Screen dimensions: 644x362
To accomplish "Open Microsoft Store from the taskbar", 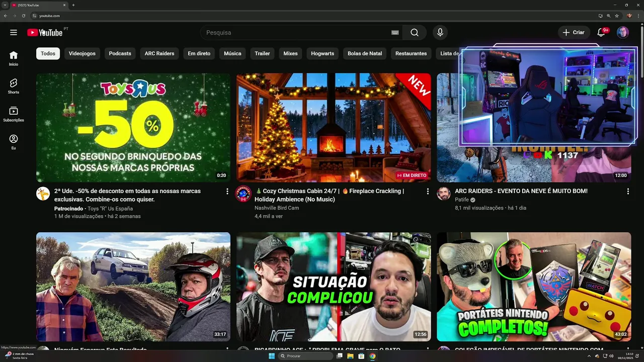I will tap(361, 356).
